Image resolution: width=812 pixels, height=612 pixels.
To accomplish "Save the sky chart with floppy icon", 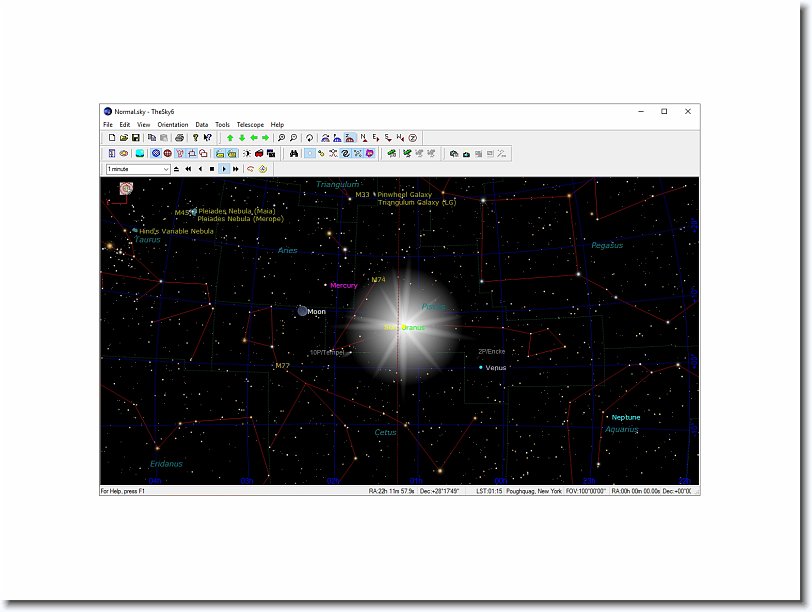I will (136, 138).
